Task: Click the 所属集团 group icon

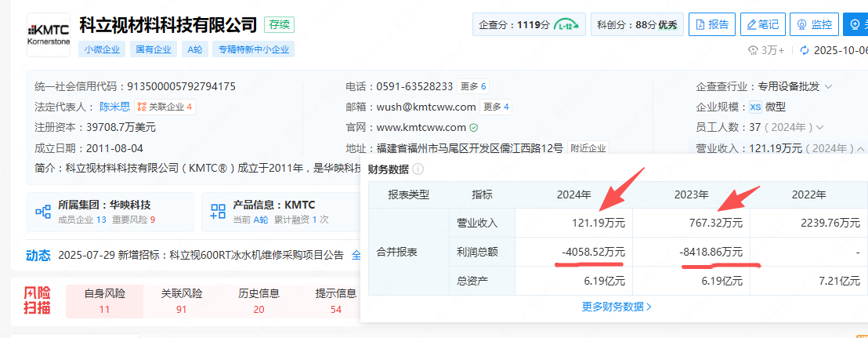Action: pos(43,211)
